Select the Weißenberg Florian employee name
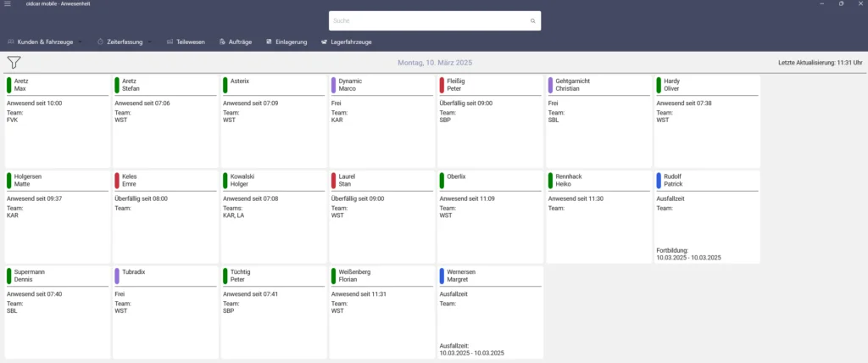 pos(354,276)
